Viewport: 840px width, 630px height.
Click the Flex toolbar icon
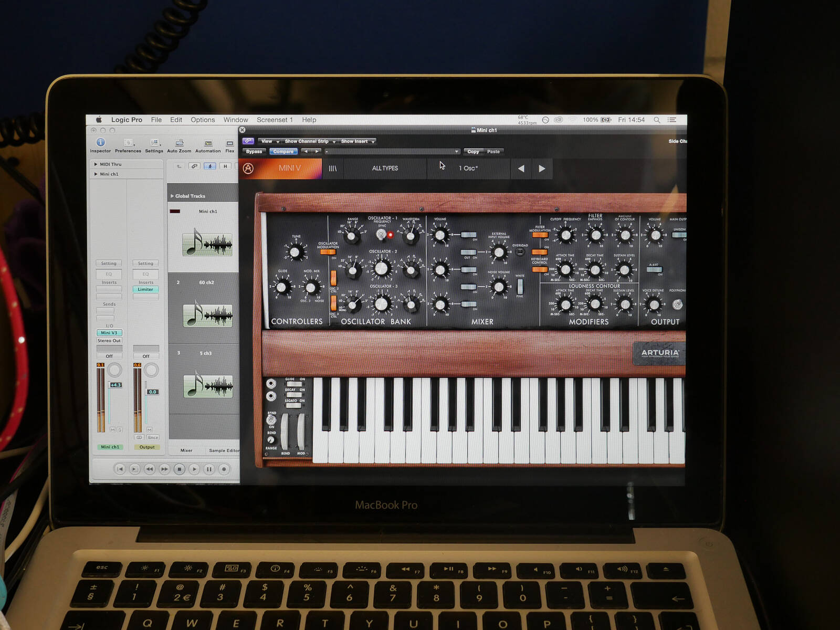click(x=229, y=143)
